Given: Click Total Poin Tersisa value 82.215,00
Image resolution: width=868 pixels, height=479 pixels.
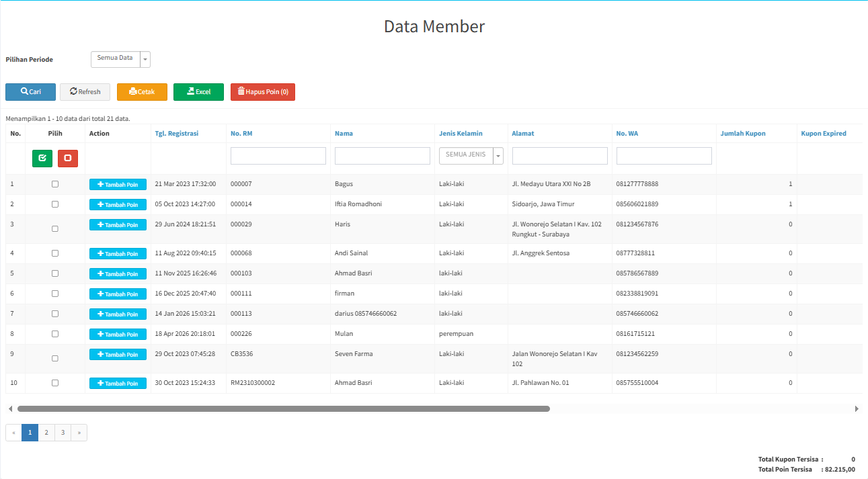Looking at the screenshot, I should pyautogui.click(x=839, y=470).
